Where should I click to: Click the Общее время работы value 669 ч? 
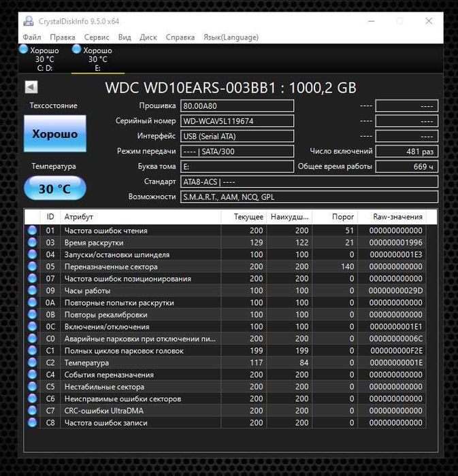point(407,167)
